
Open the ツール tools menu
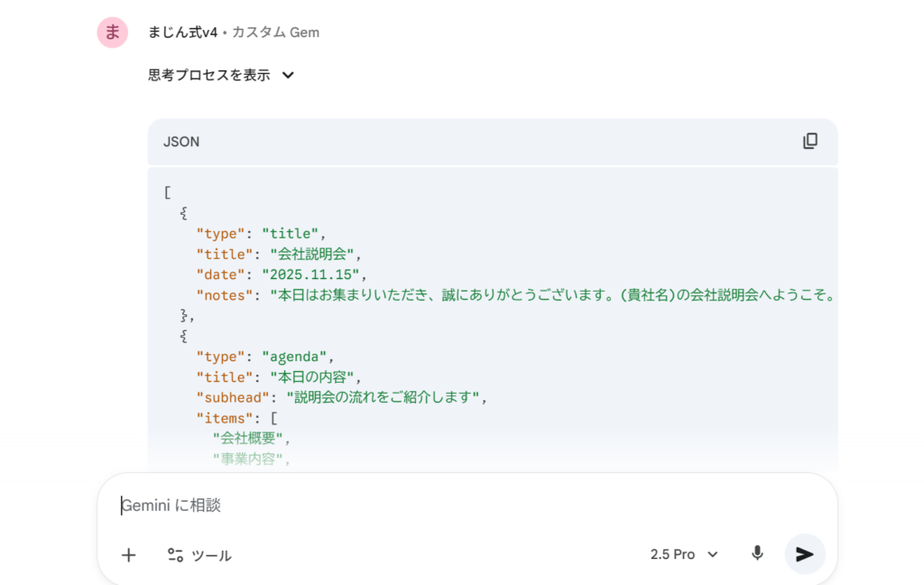pyautogui.click(x=199, y=555)
